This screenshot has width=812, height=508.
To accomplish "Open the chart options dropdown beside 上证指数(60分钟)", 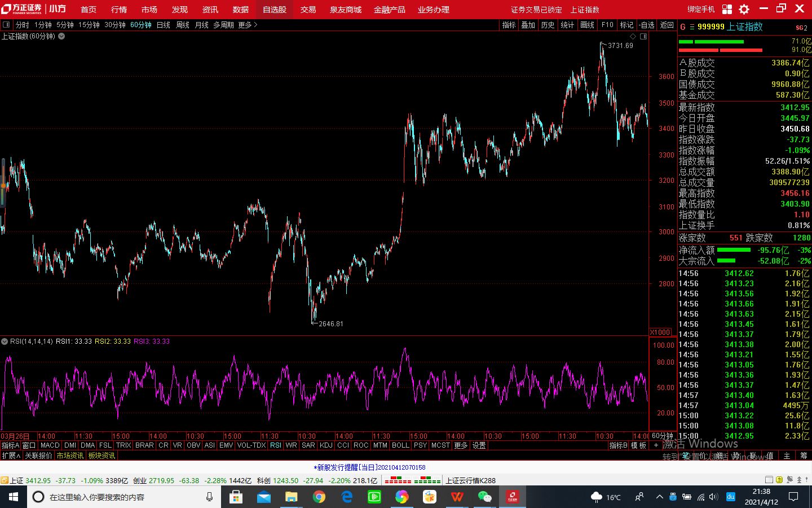I will tap(61, 36).
